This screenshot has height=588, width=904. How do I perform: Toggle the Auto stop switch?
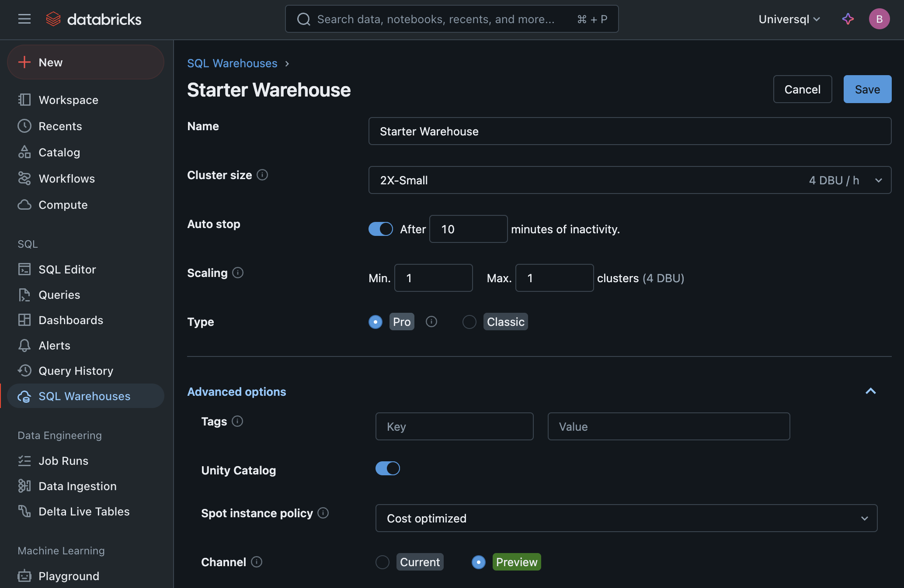click(381, 229)
